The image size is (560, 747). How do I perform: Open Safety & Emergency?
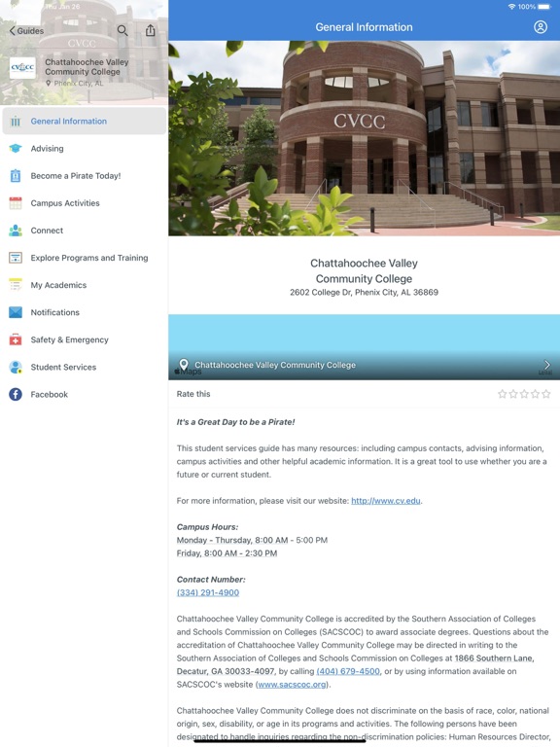(85, 339)
